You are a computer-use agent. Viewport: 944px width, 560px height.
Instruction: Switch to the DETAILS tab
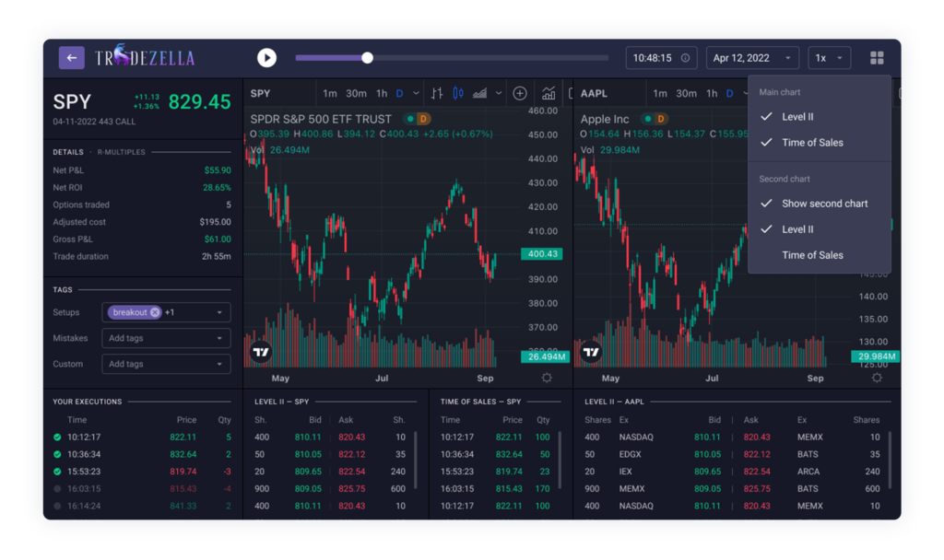tap(68, 152)
